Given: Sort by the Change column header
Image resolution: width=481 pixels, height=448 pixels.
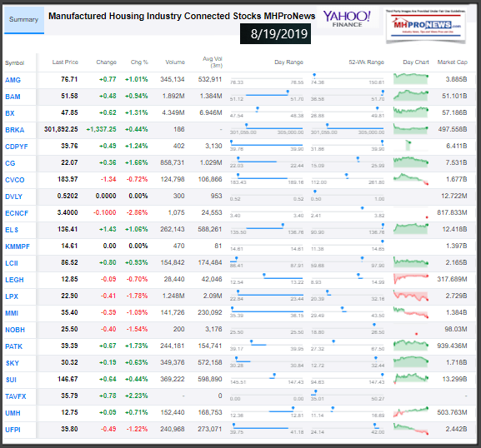Looking at the screenshot, I should [x=106, y=62].
